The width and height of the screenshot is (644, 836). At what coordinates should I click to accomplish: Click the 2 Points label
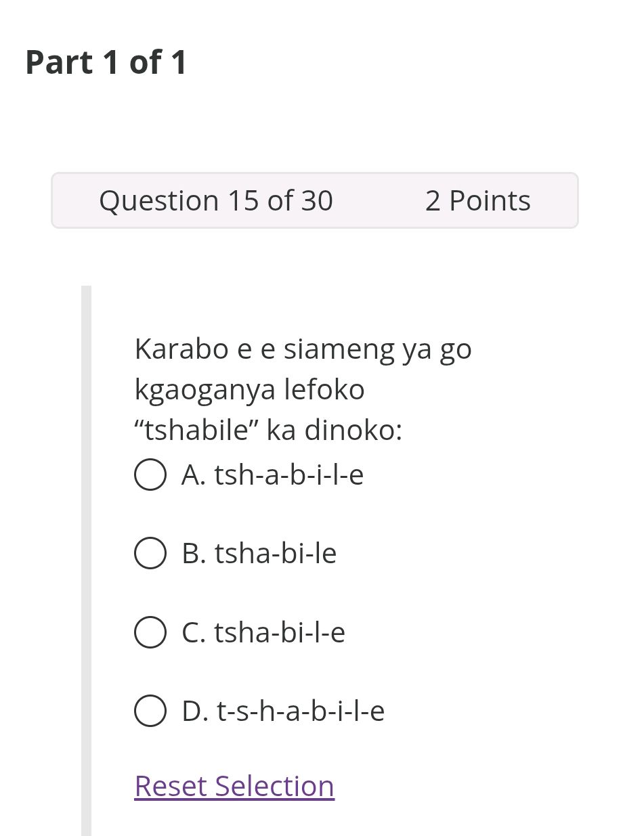click(477, 200)
